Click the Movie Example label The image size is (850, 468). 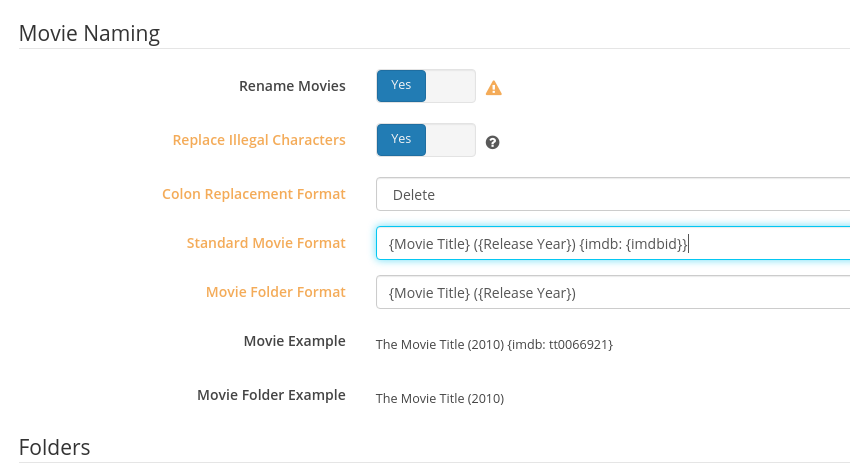click(x=295, y=342)
